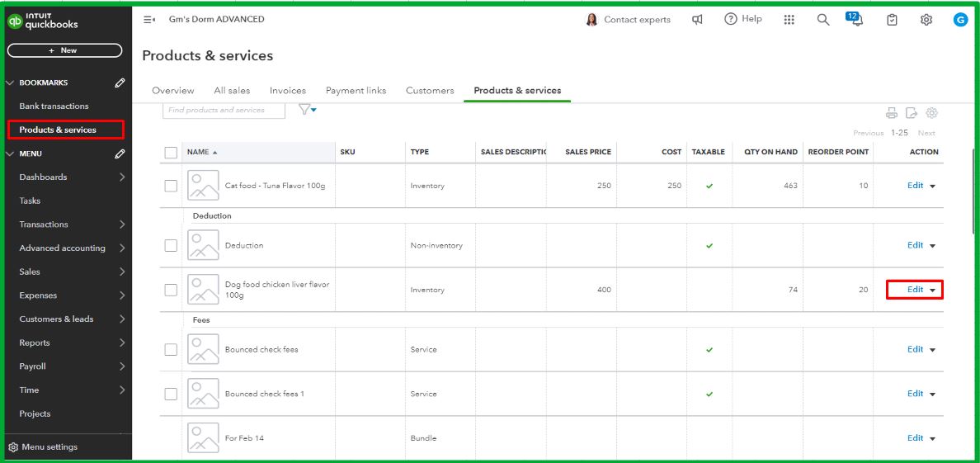Open the top-right settings gear
The image size is (980, 463).
(926, 20)
